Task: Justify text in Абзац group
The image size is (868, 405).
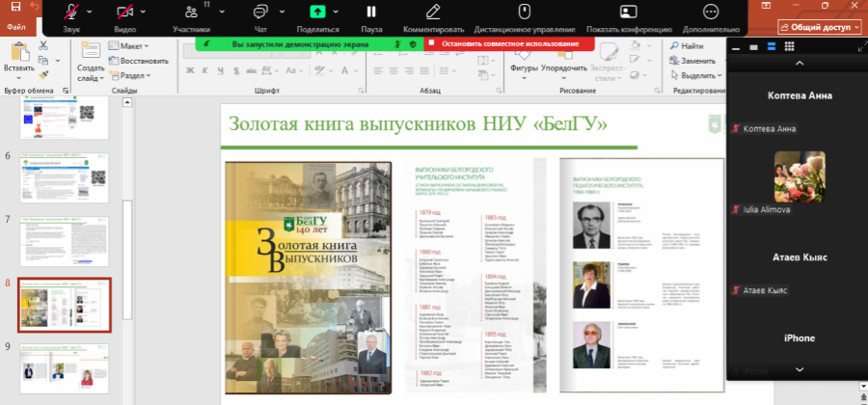Action: (424, 70)
